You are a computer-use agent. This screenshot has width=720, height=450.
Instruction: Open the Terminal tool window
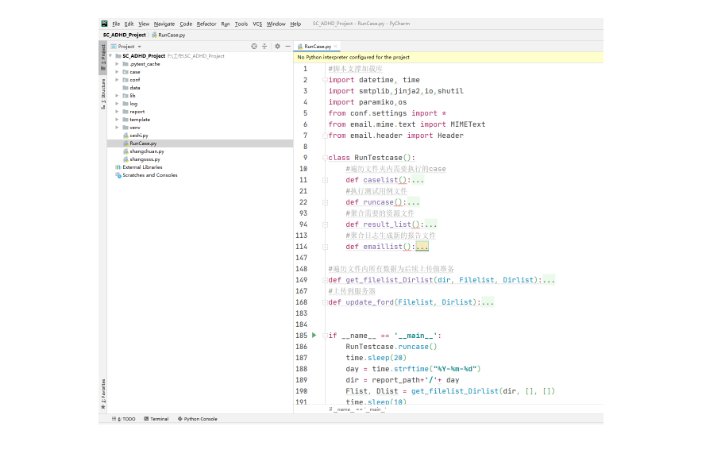point(156,419)
